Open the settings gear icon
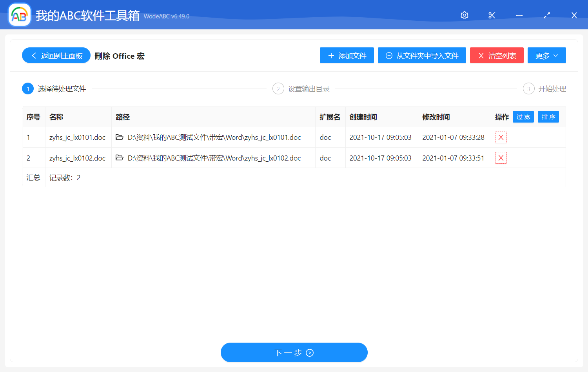The height and width of the screenshot is (372, 588). (465, 15)
